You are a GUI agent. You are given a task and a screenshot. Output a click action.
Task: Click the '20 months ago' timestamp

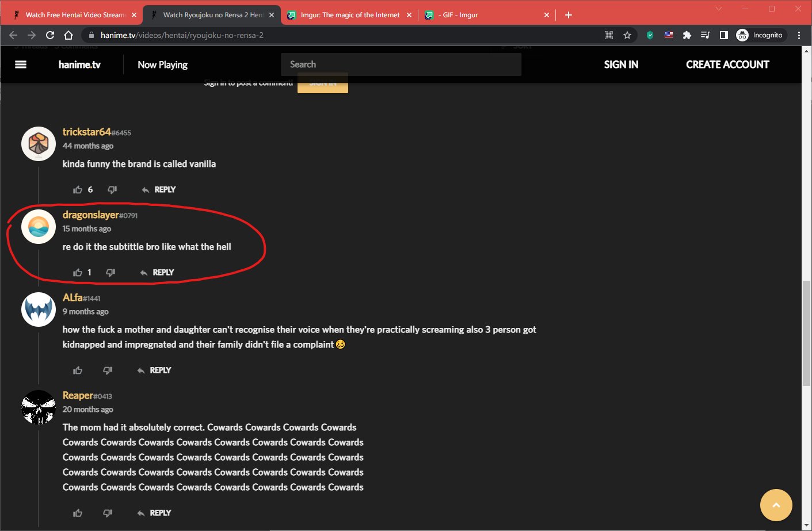click(87, 410)
